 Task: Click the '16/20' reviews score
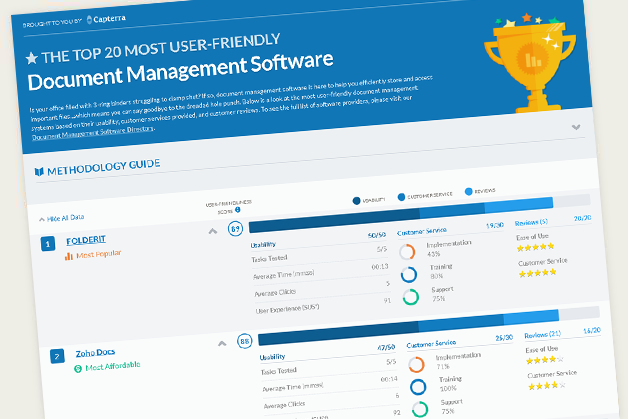point(592,330)
